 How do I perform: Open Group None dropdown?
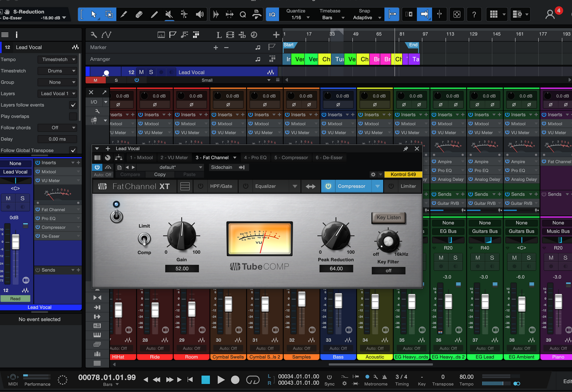click(x=57, y=82)
